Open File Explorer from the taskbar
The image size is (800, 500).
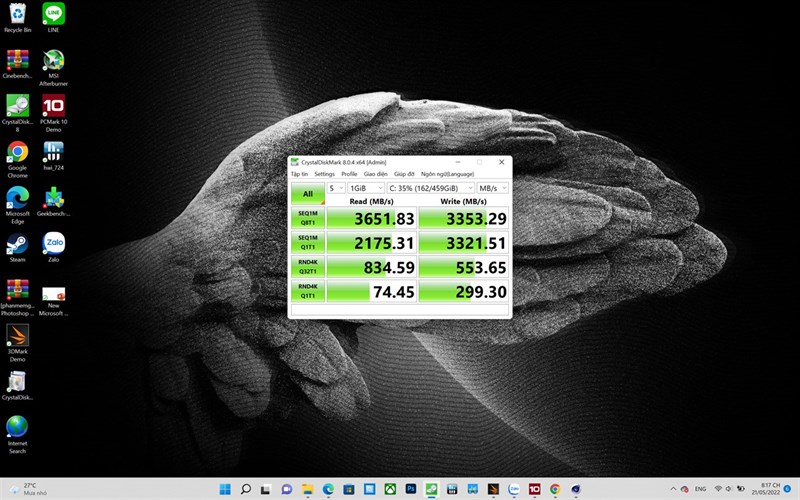point(307,489)
